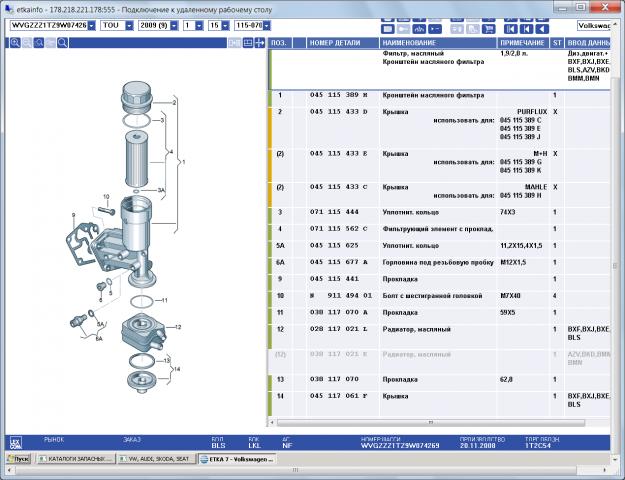
Task: Click the ВВОД ДАННЫХ column header
Action: 588,43
